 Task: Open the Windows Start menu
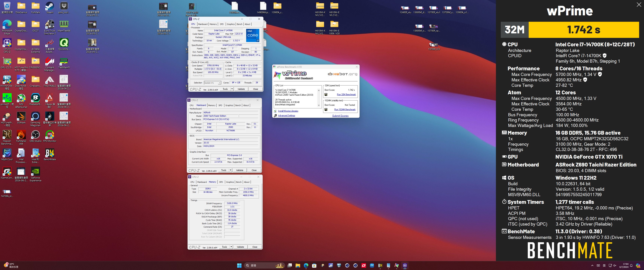pos(239,265)
